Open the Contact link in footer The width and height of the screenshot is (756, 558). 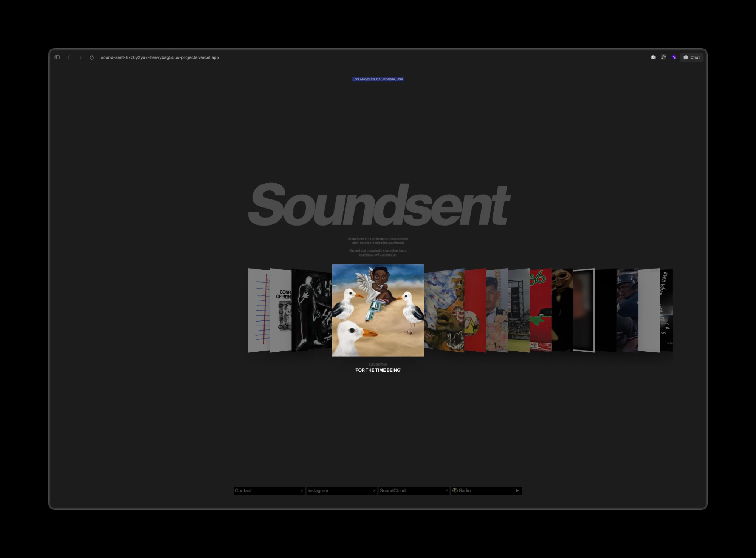269,490
